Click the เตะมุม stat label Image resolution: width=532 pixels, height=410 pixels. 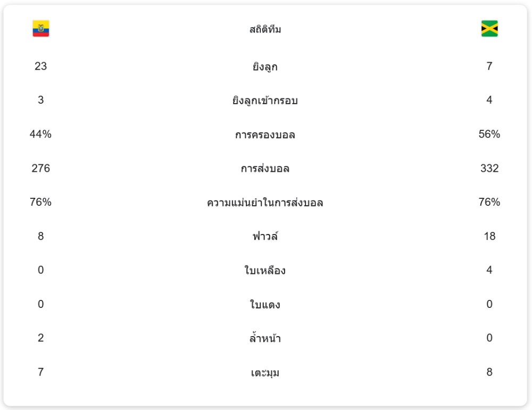coord(265,373)
